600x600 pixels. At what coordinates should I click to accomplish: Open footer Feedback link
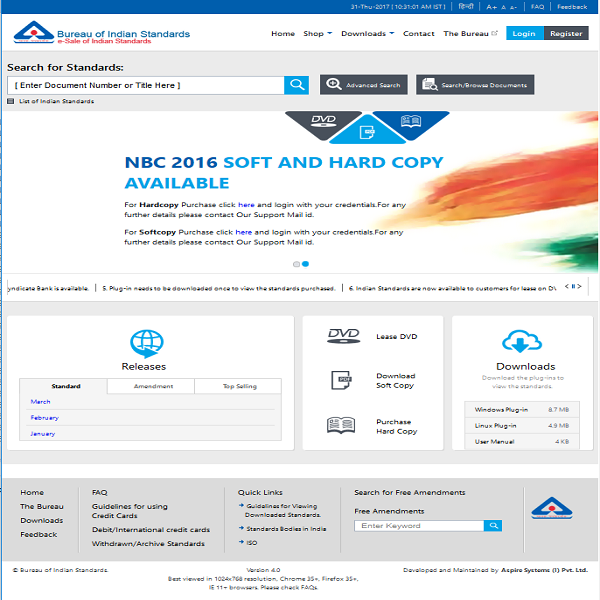39,534
